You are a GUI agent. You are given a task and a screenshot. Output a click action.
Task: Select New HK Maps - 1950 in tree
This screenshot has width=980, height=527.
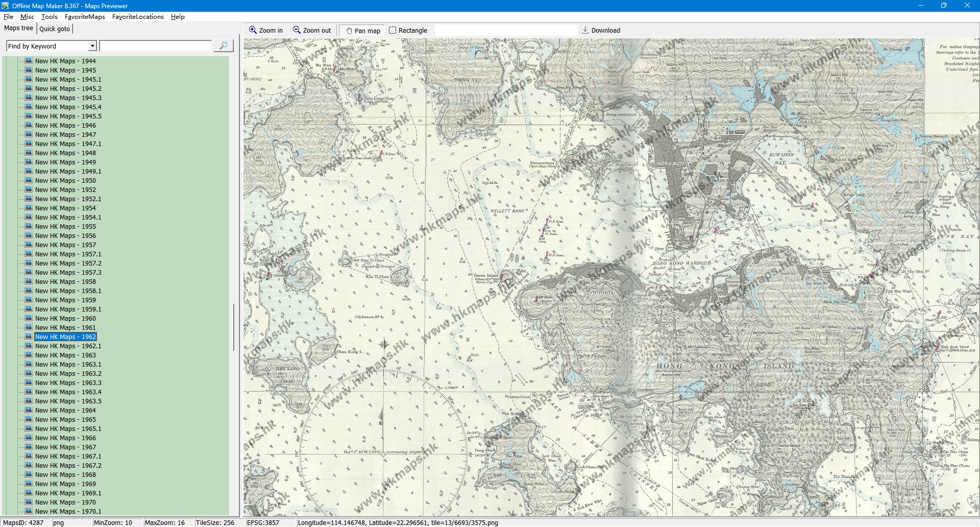point(65,181)
